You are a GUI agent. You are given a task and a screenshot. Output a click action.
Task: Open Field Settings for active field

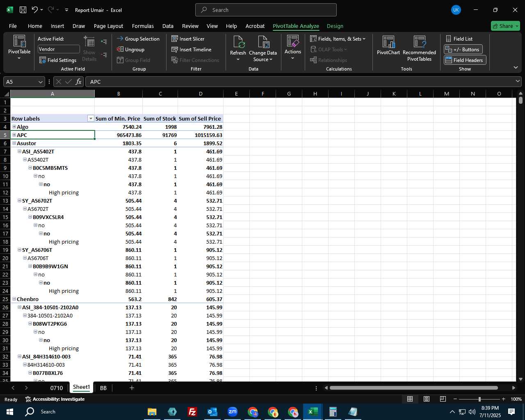58,60
